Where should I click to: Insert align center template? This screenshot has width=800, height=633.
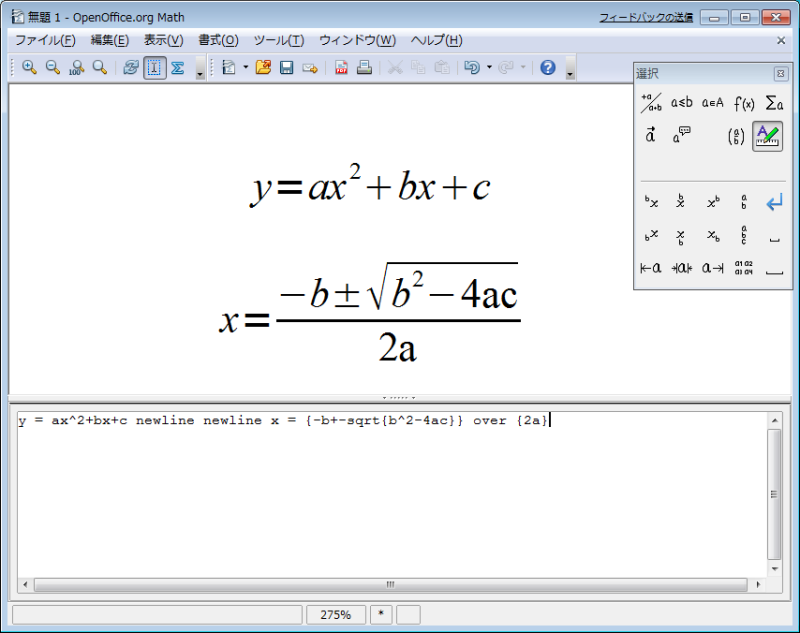tap(682, 268)
